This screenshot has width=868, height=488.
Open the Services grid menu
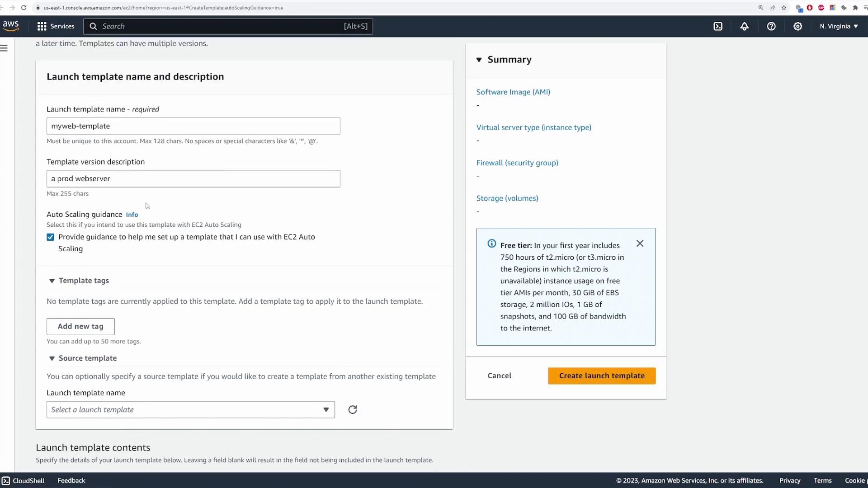click(x=56, y=26)
